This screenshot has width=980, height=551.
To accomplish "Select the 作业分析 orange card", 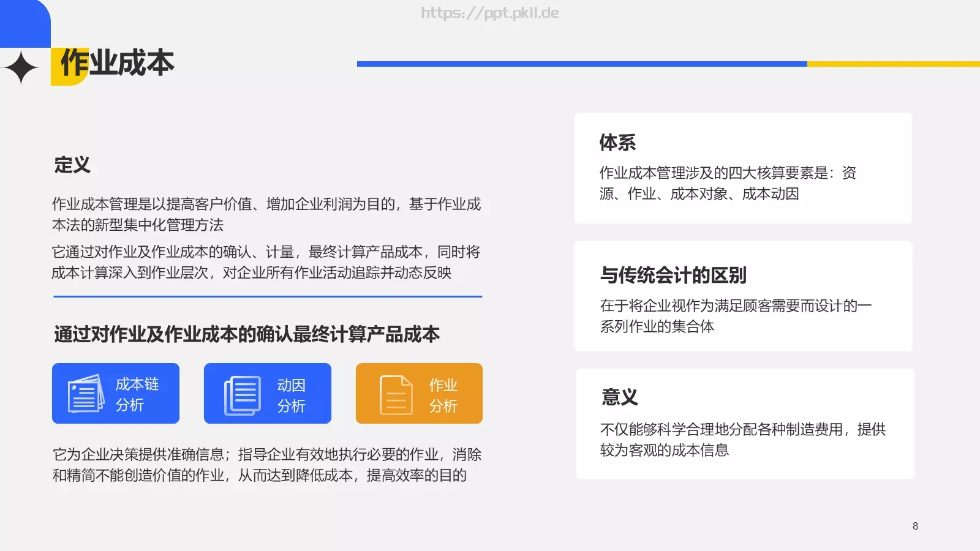I will click(419, 394).
